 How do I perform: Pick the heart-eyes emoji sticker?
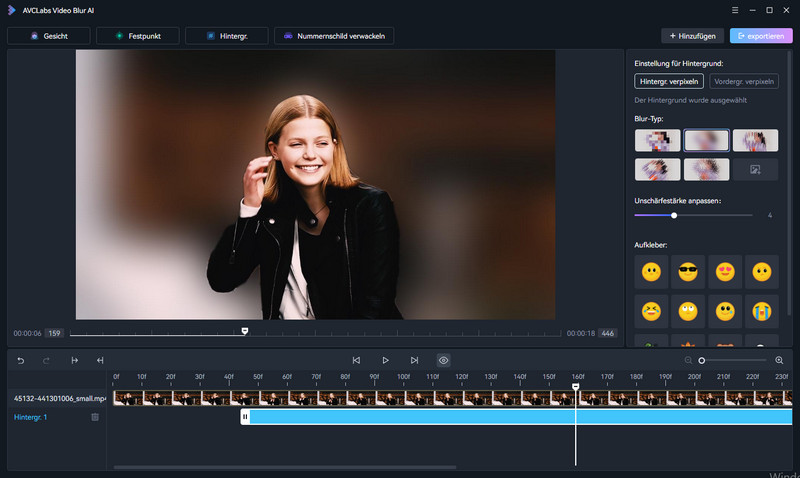click(723, 272)
